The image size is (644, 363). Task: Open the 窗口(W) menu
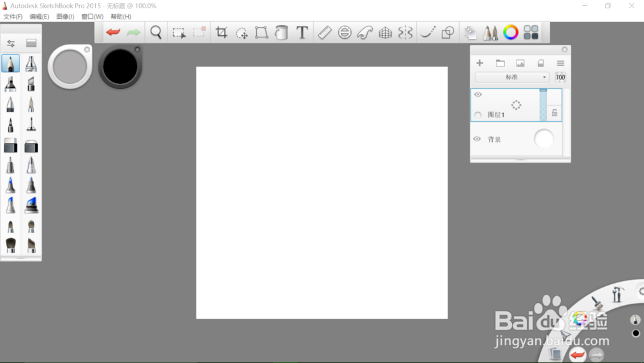(x=92, y=17)
